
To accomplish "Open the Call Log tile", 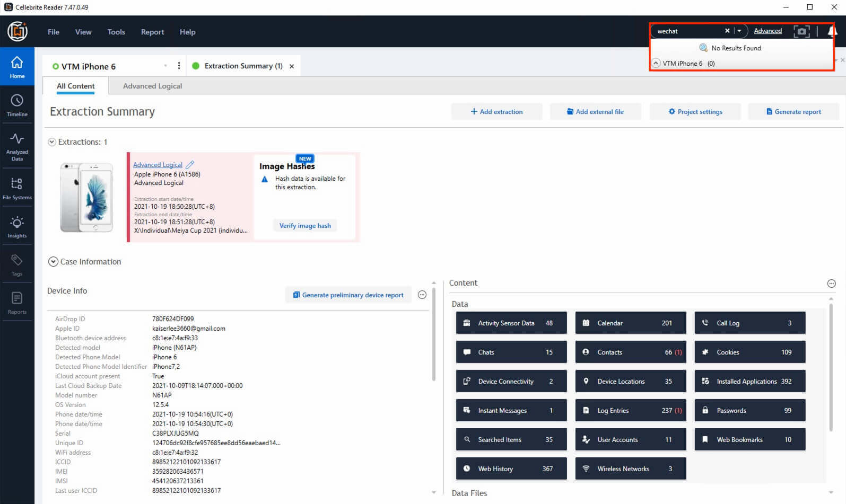I will click(x=750, y=323).
